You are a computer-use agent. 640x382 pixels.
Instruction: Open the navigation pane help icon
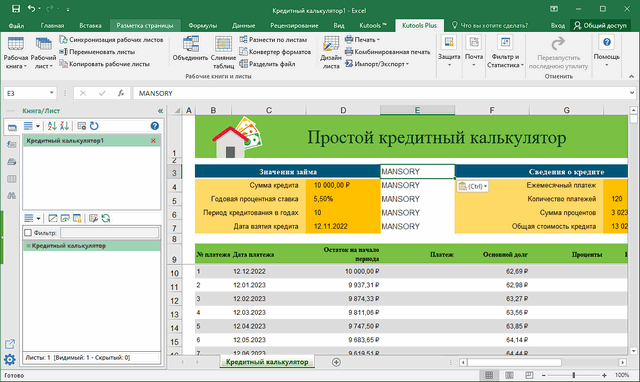[x=155, y=126]
